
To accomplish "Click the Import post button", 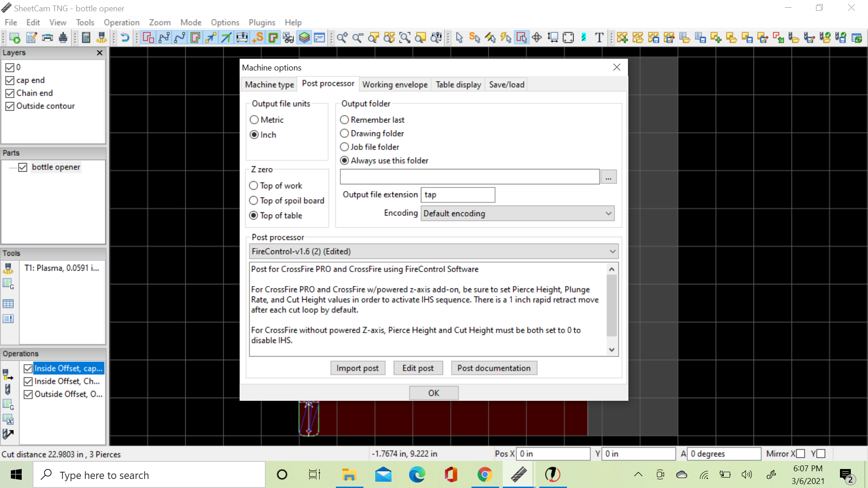I will pos(358,368).
